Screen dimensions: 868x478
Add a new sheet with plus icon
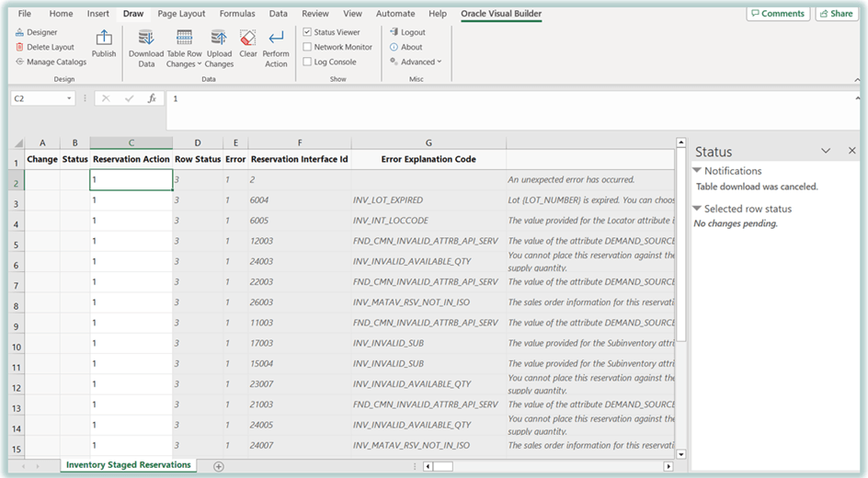[219, 466]
